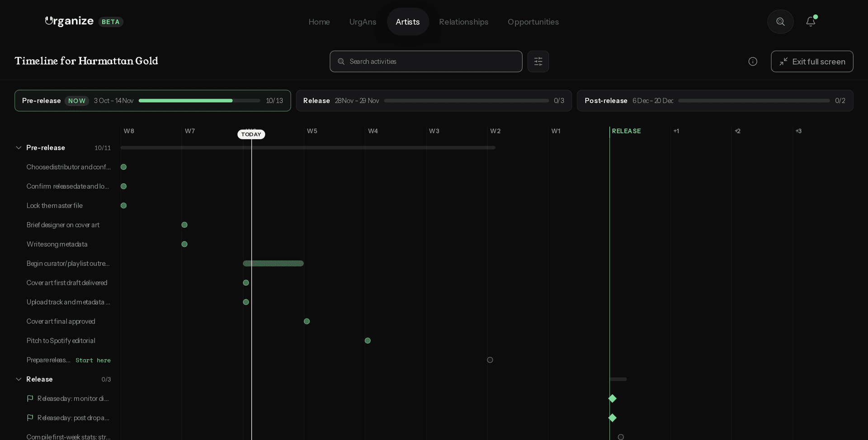Click the Pre-release phase progress bar
This screenshot has width=868, height=440.
[x=199, y=101]
